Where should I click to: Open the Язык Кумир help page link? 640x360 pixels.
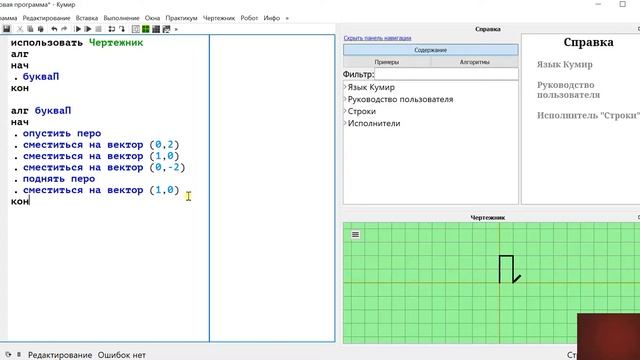(x=564, y=64)
